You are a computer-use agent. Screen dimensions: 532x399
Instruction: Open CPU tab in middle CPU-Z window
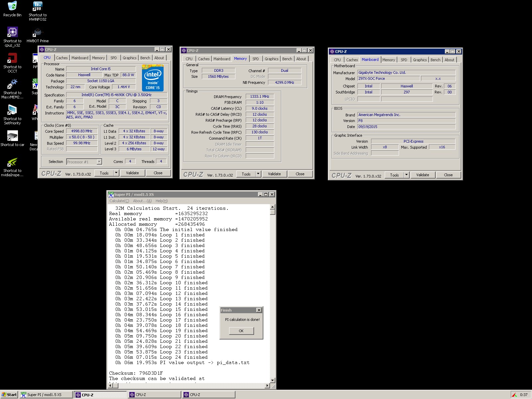189,59
